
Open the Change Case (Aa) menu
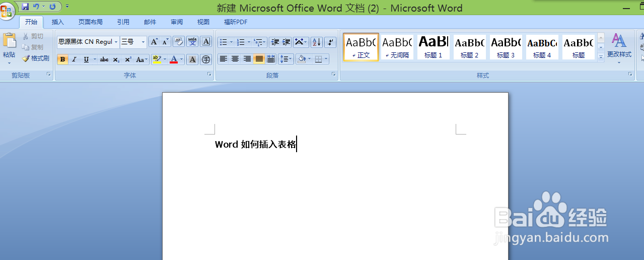coord(142,59)
